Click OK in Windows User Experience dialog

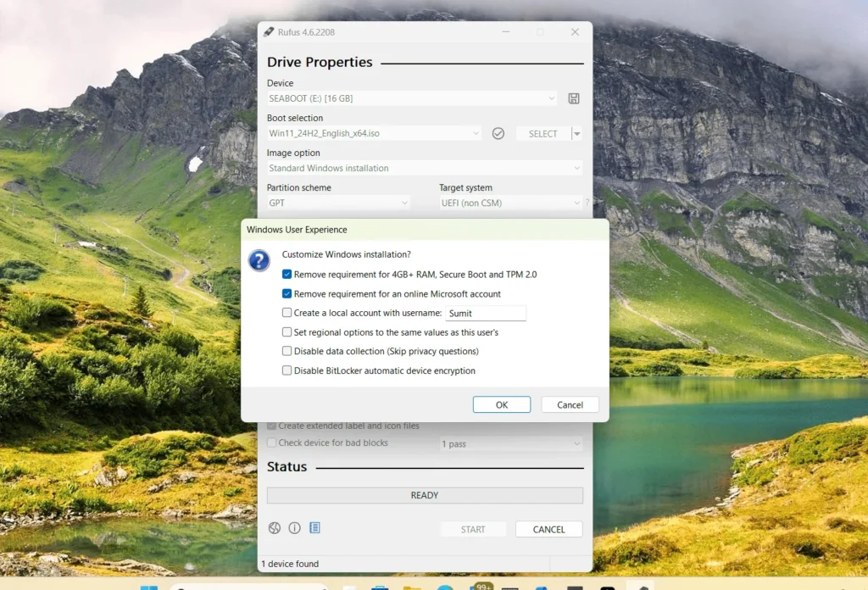(x=502, y=404)
